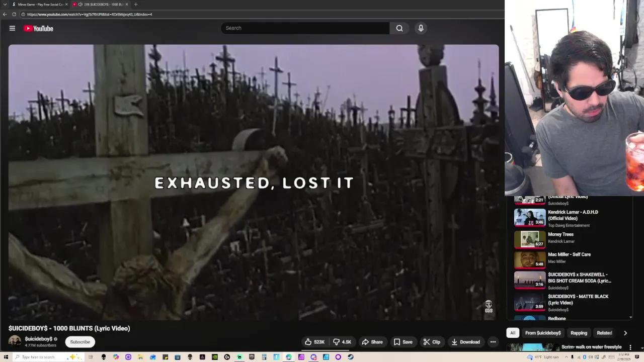Image resolution: width=644 pixels, height=362 pixels.
Task: Share the 1000 BLUNTS video
Action: [372, 342]
